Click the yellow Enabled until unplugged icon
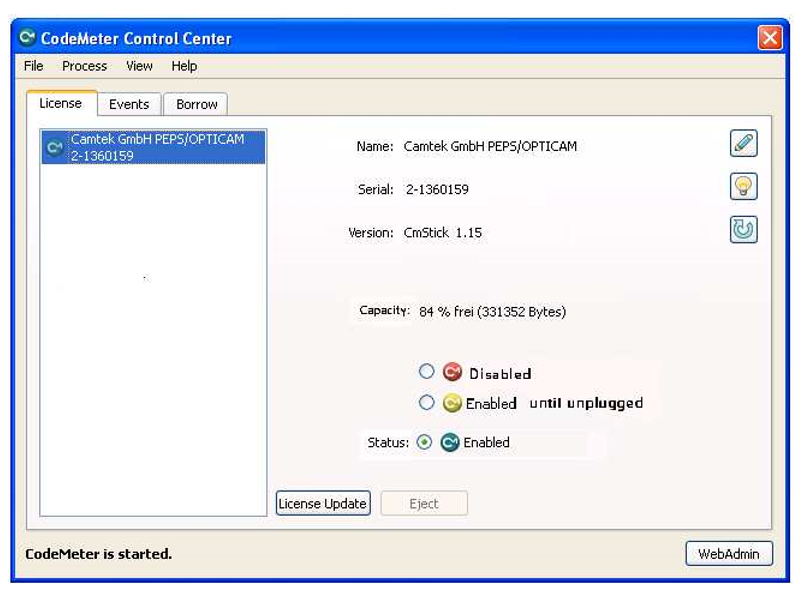 (x=452, y=403)
